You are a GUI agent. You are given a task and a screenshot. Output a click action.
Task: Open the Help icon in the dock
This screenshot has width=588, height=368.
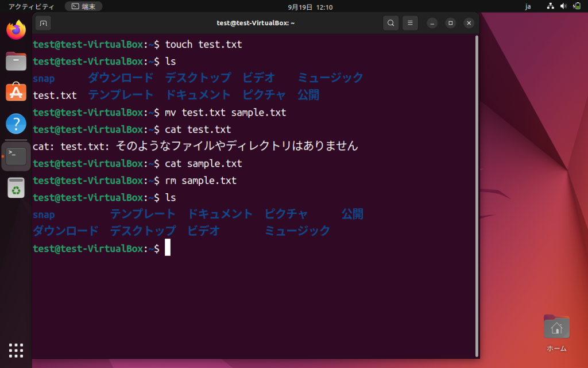(16, 124)
